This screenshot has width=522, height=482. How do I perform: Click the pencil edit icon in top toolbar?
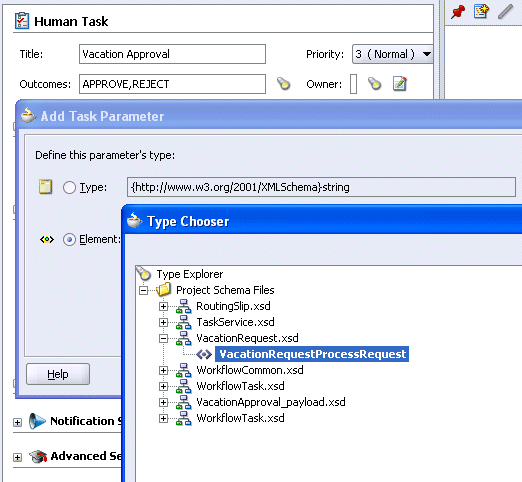pyautogui.click(x=505, y=12)
